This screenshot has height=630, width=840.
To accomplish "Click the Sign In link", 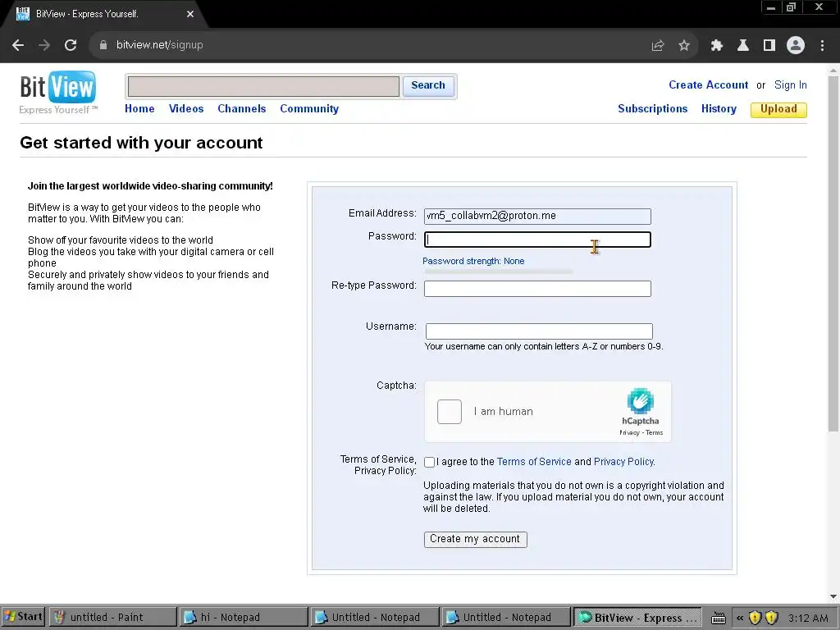I will 790,85.
